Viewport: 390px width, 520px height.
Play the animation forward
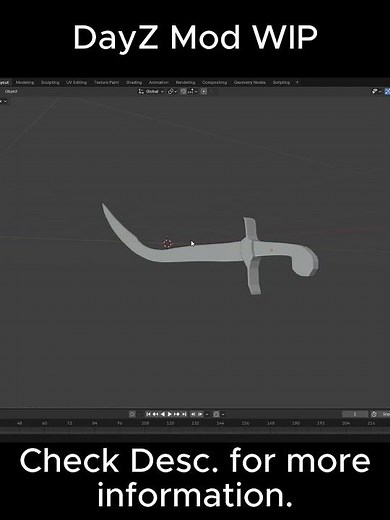170,414
